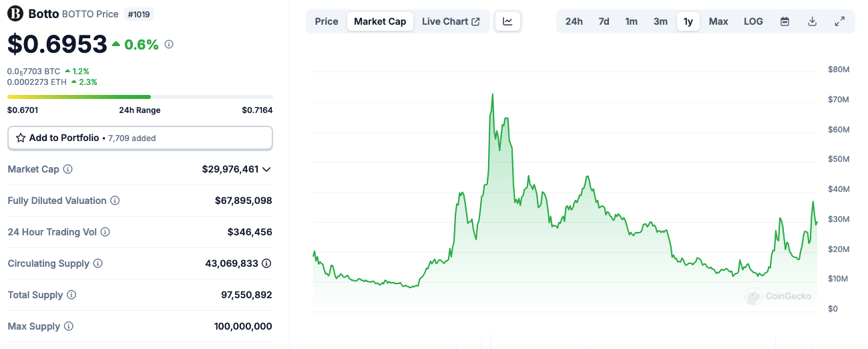Click the $67,895,098 valuation value

(244, 201)
